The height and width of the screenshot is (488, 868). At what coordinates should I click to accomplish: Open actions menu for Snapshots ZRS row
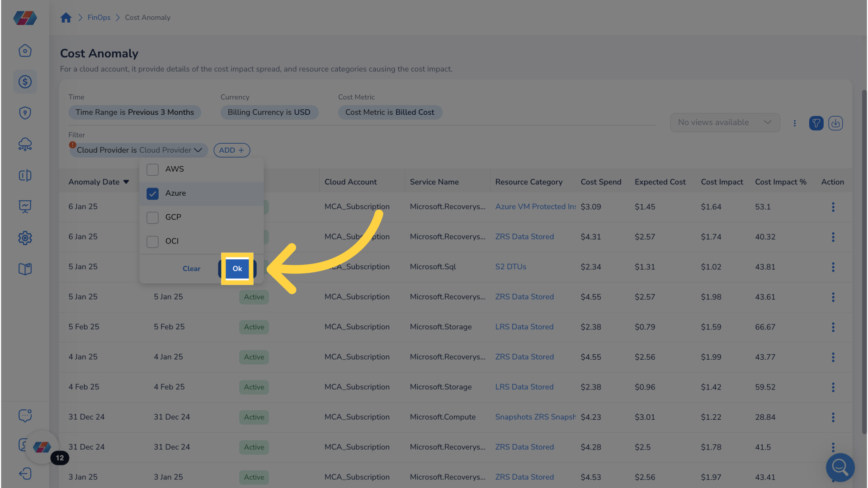coord(833,417)
